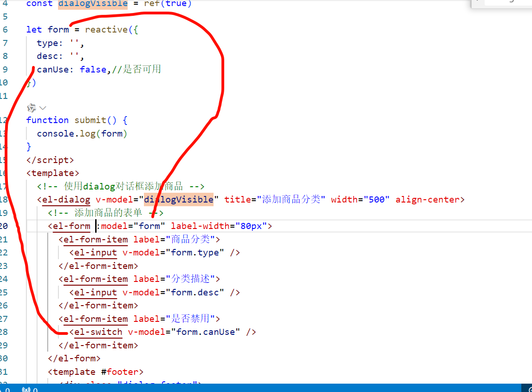Viewport: 532px width, 392px height.
Task: Click the width="500" attribute
Action: click(360, 200)
